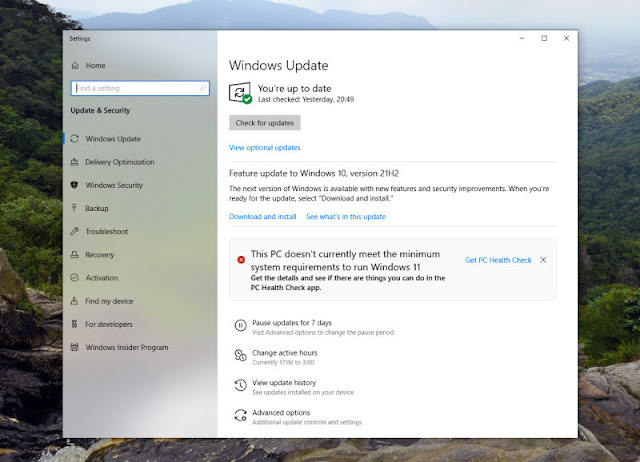Click the Delivery Optimization icon
This screenshot has height=462, width=640.
(x=74, y=162)
